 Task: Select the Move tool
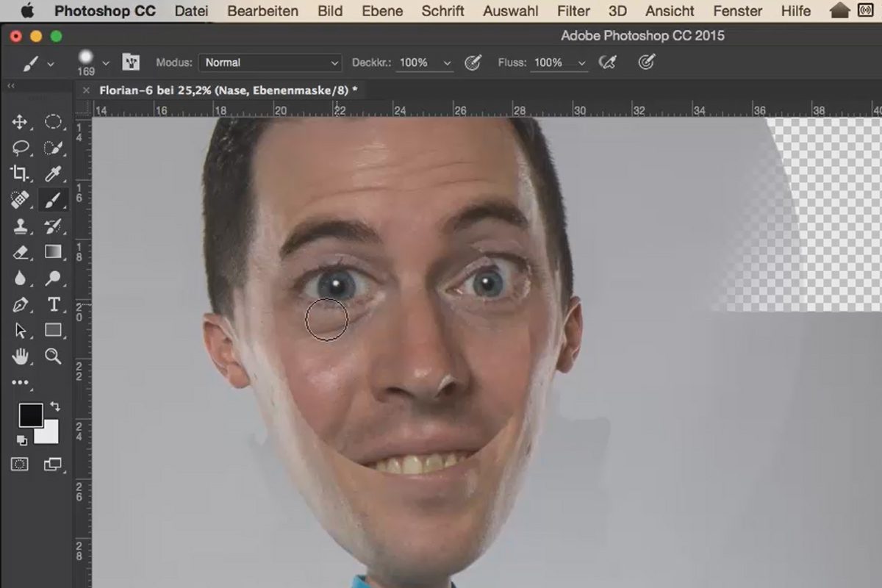point(21,122)
